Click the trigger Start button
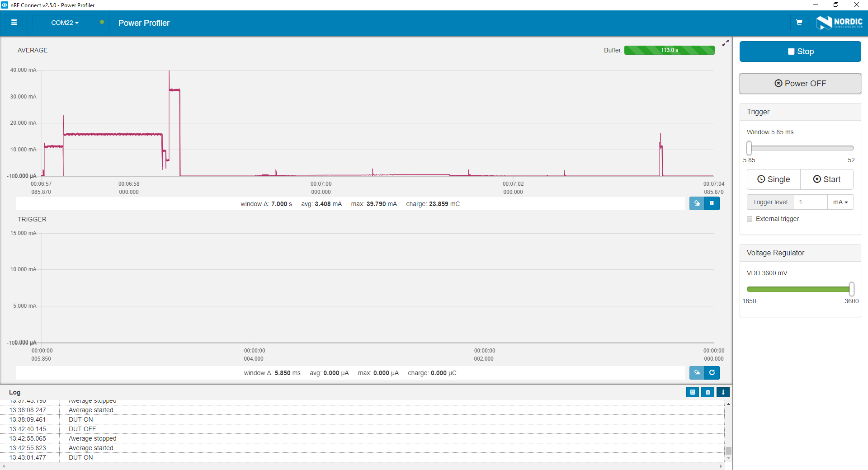The height and width of the screenshot is (470, 868). tap(827, 179)
